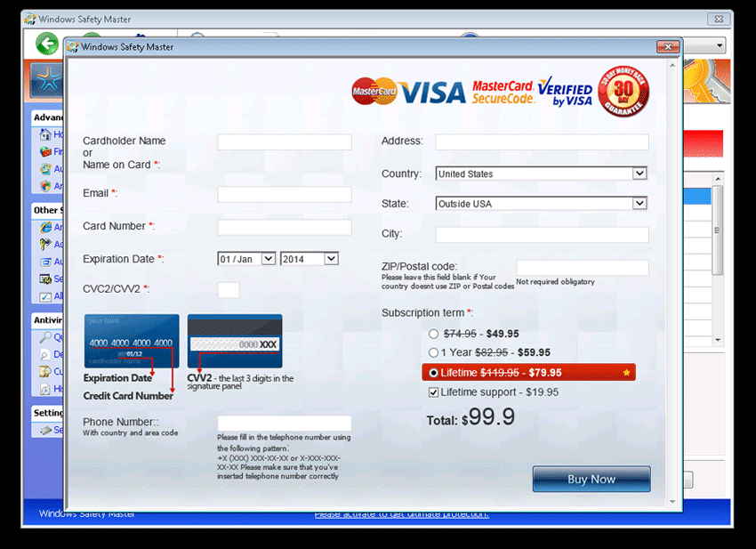Click the CVV2 card back illustration
The image size is (756, 549).
235,341
